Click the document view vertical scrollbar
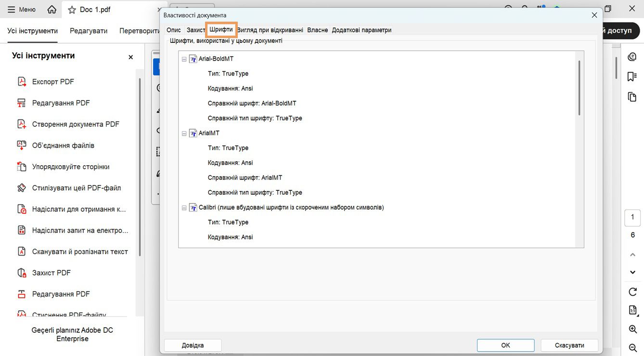The width and height of the screenshot is (644, 356). click(616, 68)
